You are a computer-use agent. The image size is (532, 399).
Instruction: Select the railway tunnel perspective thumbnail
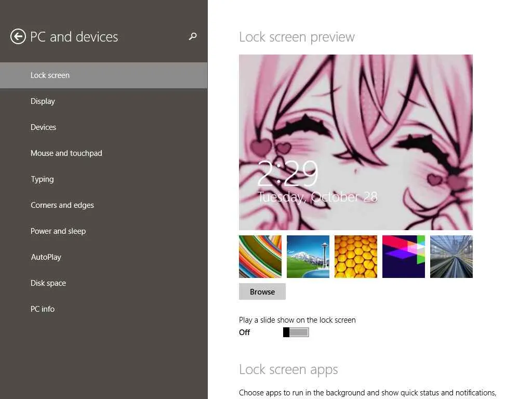(x=451, y=257)
